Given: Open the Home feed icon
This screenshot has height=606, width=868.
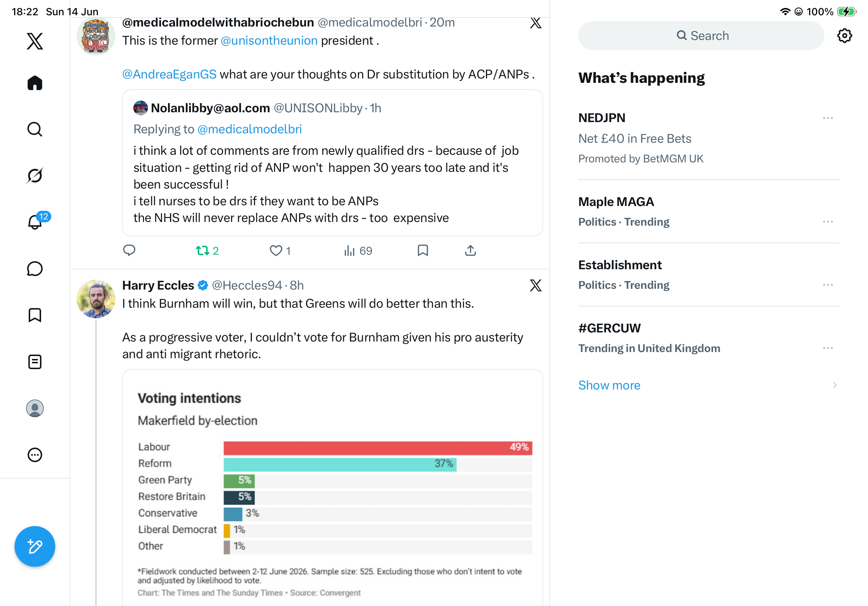Looking at the screenshot, I should (35, 83).
